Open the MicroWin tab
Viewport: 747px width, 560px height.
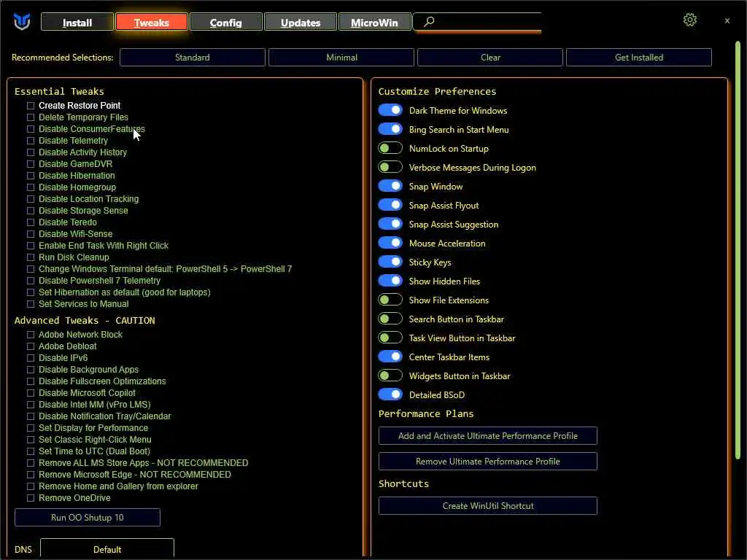(374, 23)
